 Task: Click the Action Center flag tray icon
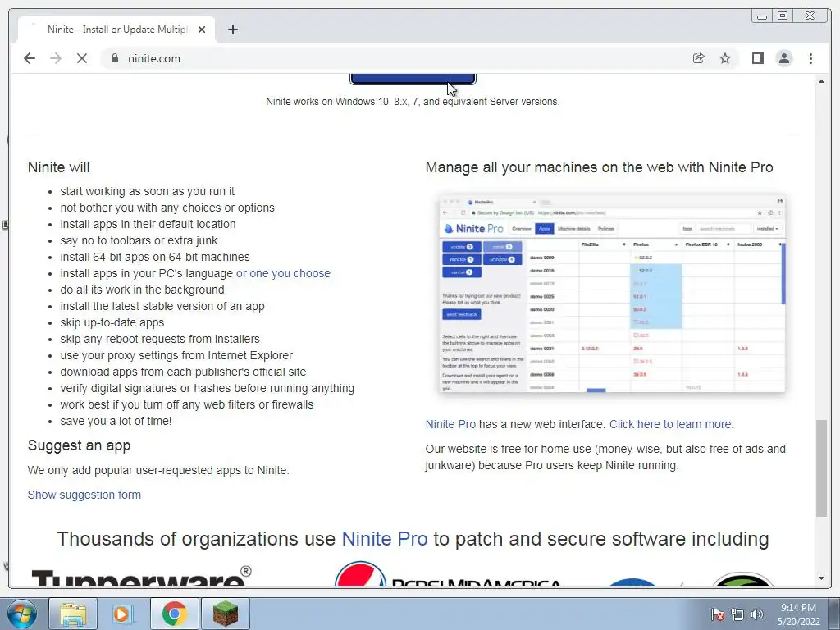tap(717, 614)
